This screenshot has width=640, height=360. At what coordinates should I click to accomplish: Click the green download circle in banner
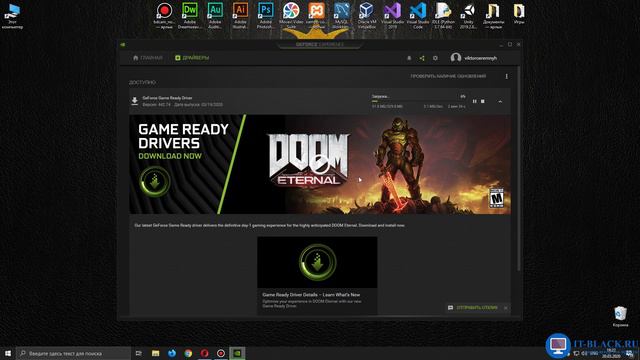click(155, 182)
